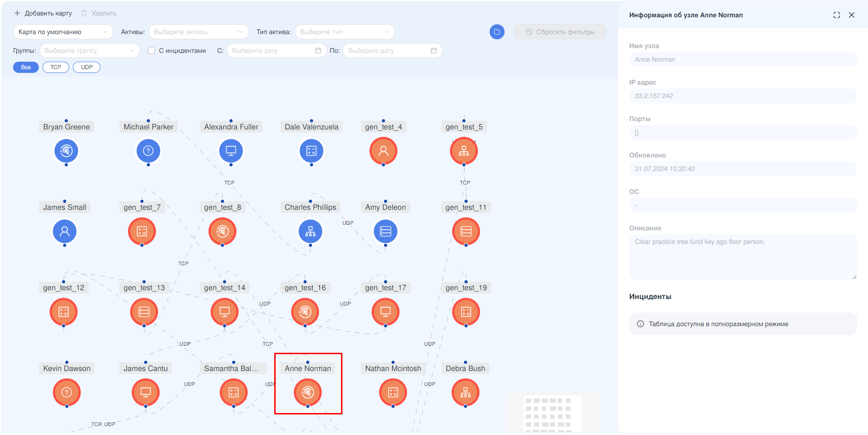The image size is (868, 435).
Task: Select the gen_test_4 user node icon
Action: point(383,151)
